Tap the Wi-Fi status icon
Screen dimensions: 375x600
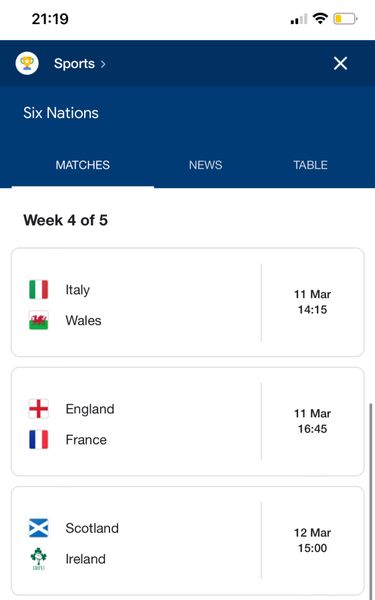tap(320, 18)
